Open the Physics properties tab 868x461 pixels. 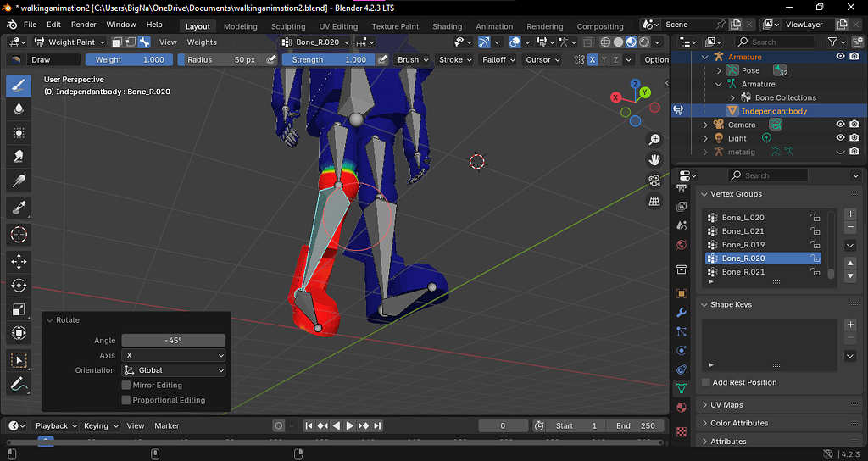(682, 350)
